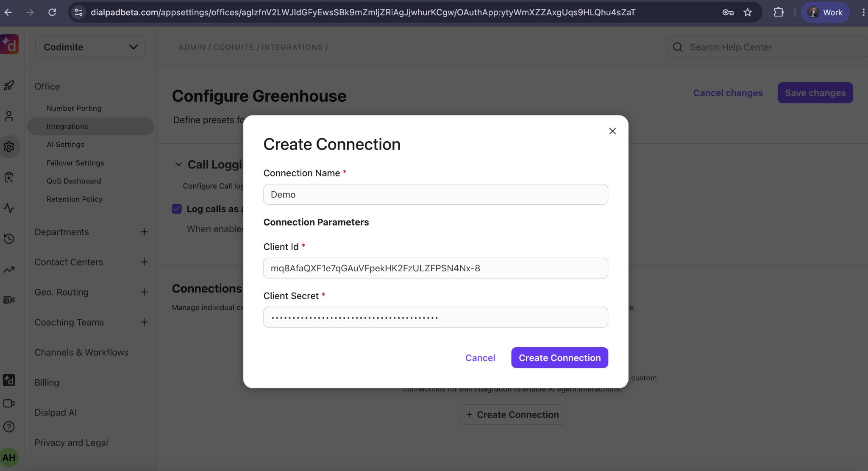
Task: Collapse the Call Logging section chevron
Action: click(x=178, y=164)
